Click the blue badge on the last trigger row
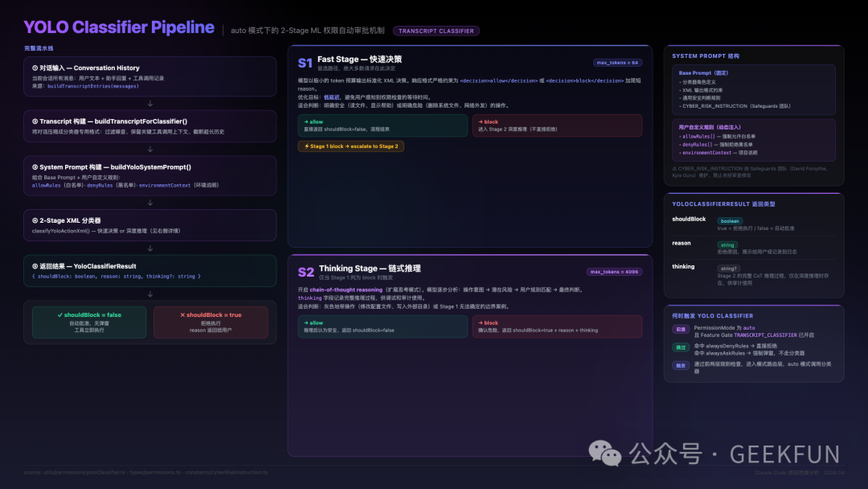The width and height of the screenshot is (868, 489). point(681,365)
